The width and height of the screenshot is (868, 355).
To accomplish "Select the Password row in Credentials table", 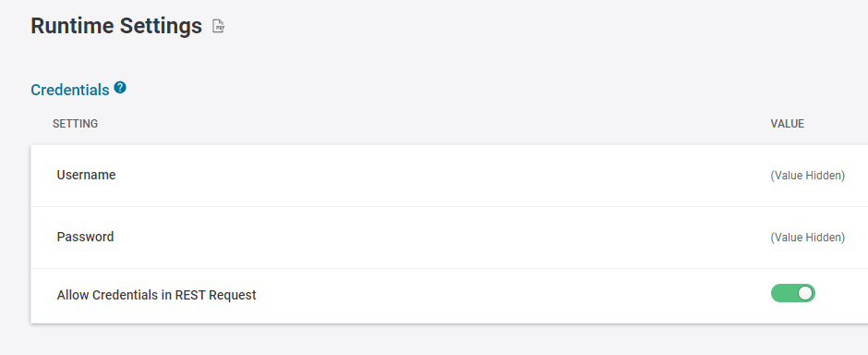I will 449,238.
